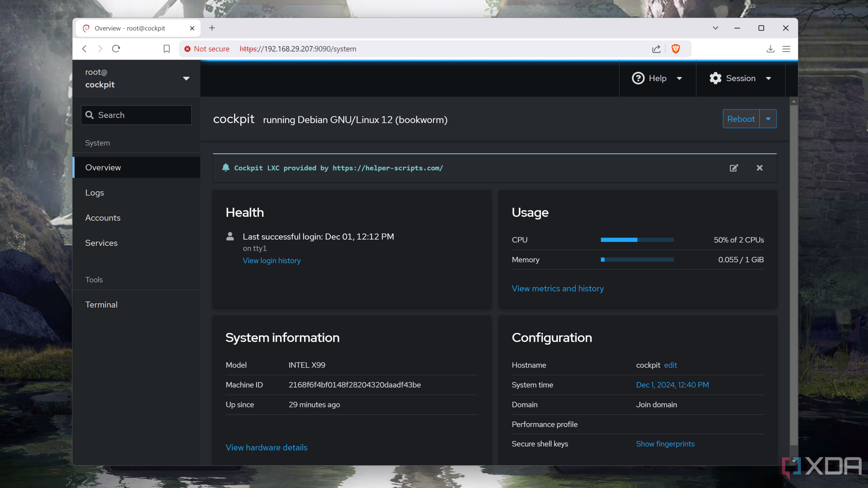Close the Cockpit LXC banner
Viewport: 868px width, 488px height.
click(760, 167)
